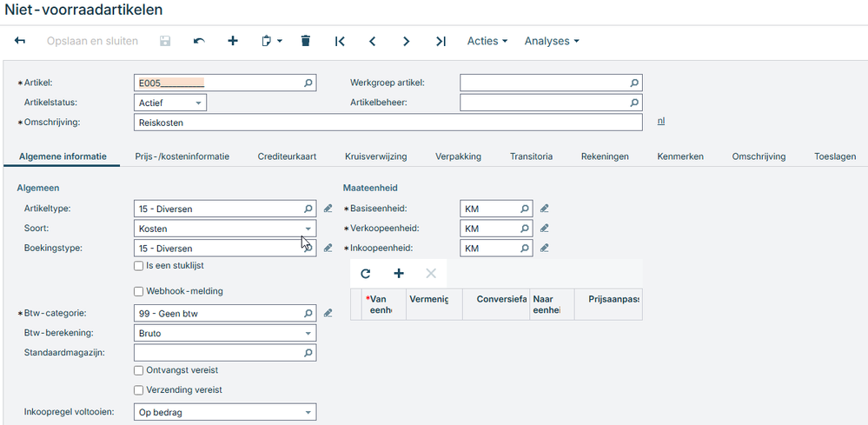868x425 pixels.
Task: Edit Artikeltype with pencil icon
Action: point(328,209)
